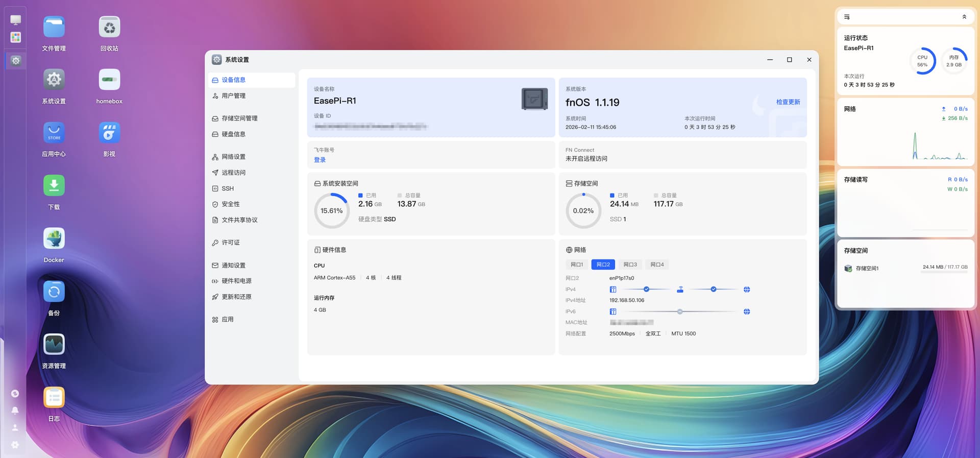Open the 应用中心 store icon

54,133
